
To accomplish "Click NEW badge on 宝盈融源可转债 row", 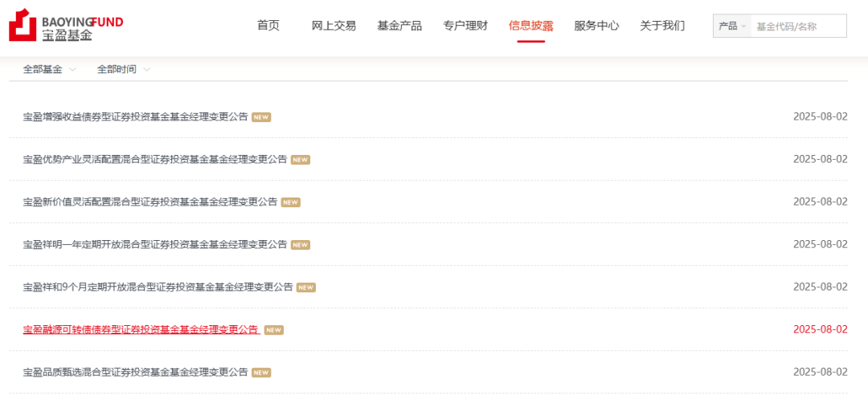I will click(x=274, y=330).
